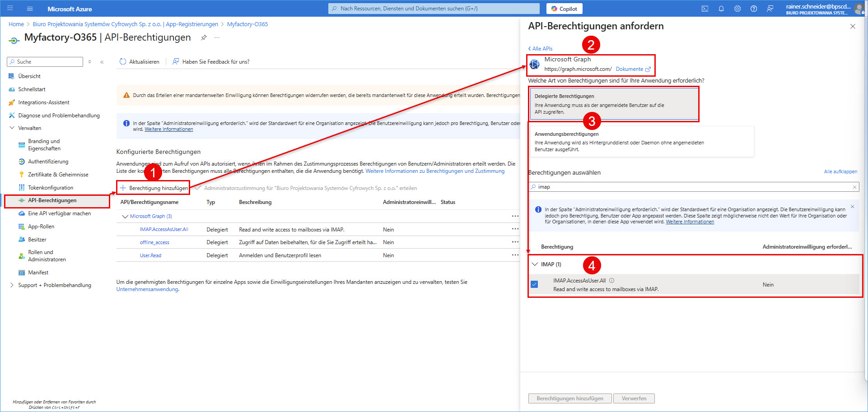
Task: Collapse the sidebar with double chevron
Action: 102,62
